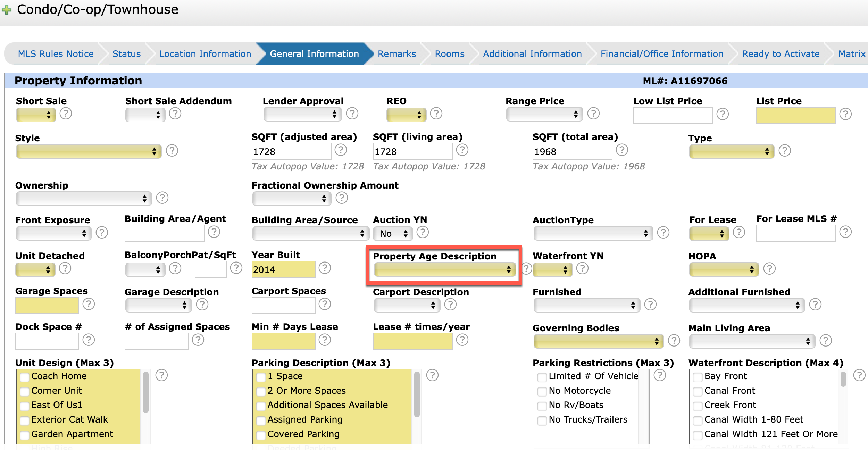Viewport: 868px width, 450px height.
Task: Open the Property Age Description dropdown
Action: coord(444,269)
